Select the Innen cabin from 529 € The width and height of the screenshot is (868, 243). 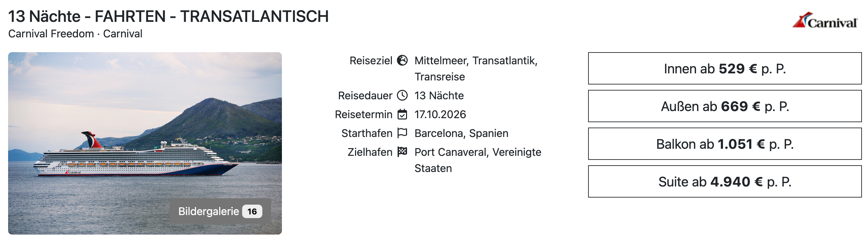[725, 69]
